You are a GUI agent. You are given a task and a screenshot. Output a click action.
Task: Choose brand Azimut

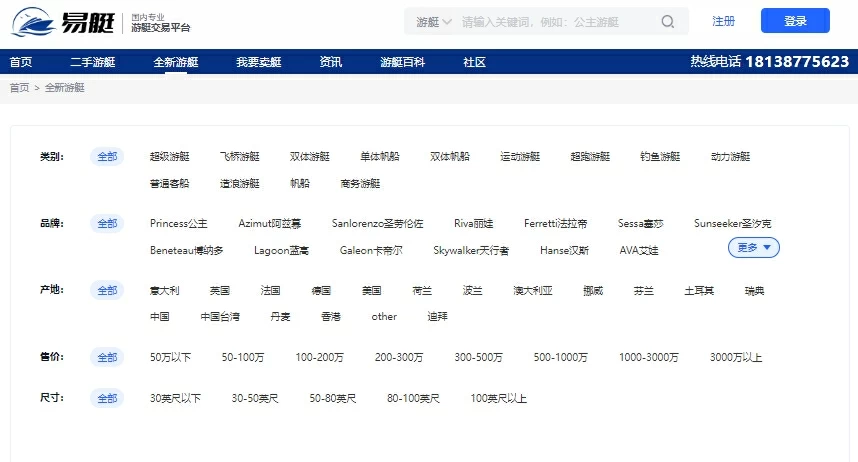coord(270,223)
